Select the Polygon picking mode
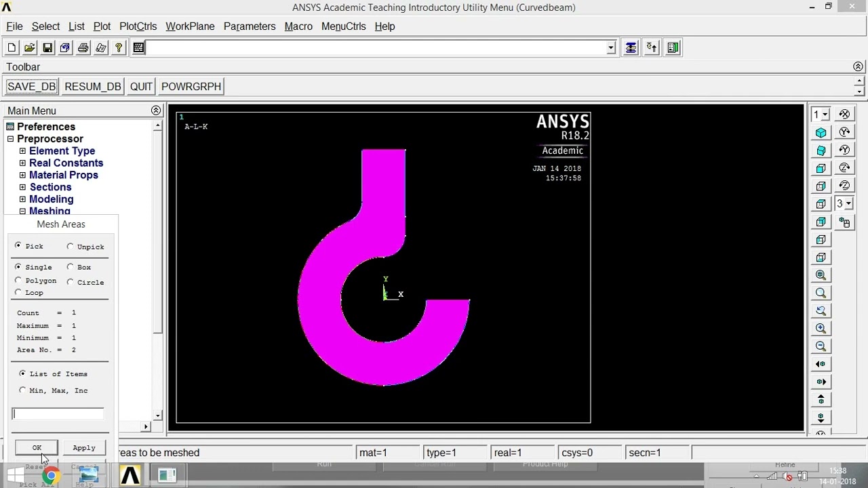The image size is (868, 488). (x=18, y=280)
